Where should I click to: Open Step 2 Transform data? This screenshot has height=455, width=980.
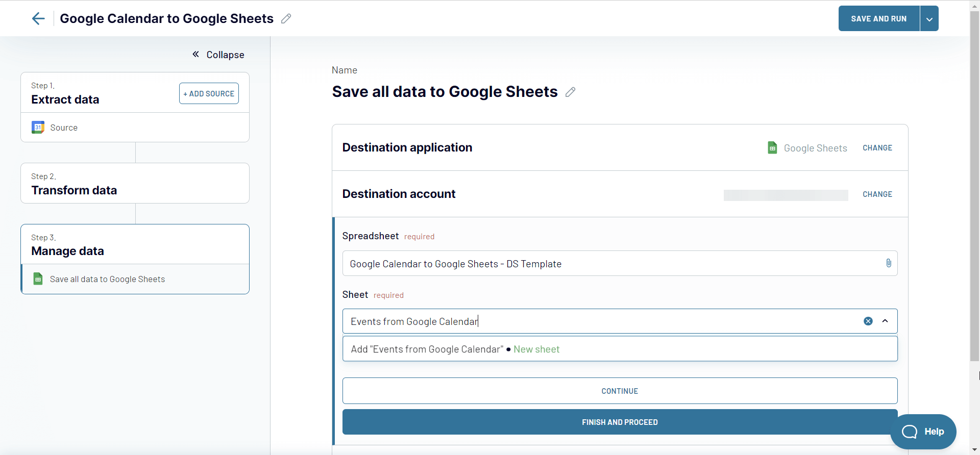[x=135, y=183]
